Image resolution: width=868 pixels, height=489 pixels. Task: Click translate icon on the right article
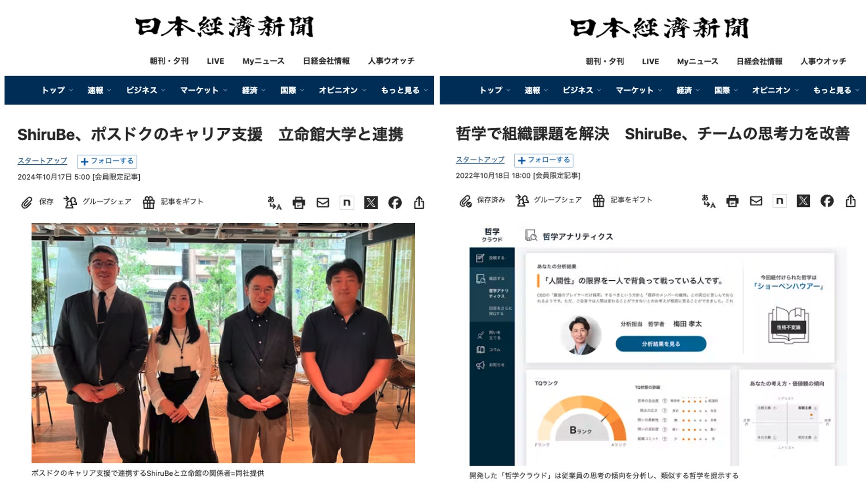point(708,201)
